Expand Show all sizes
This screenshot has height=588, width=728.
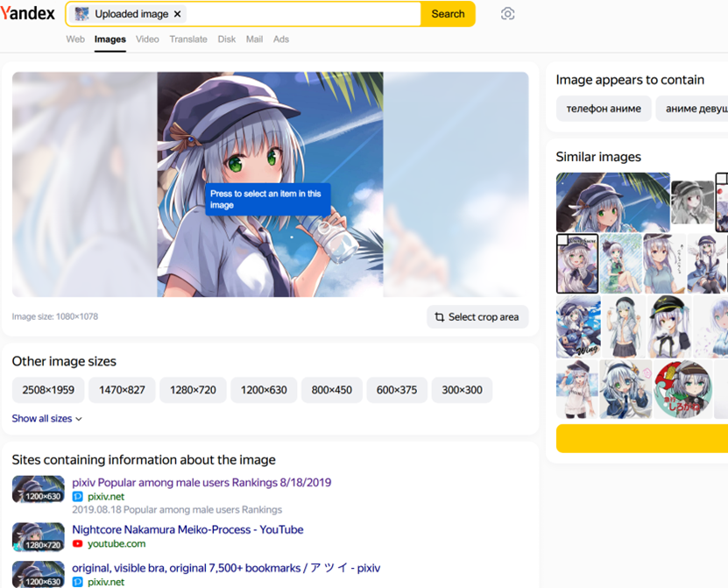pyautogui.click(x=47, y=419)
